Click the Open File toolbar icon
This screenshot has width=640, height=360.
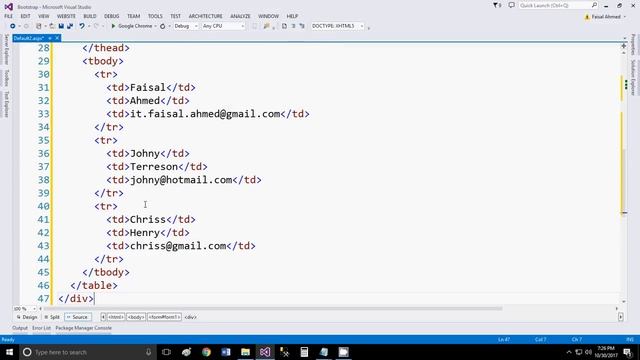[x=52, y=26]
